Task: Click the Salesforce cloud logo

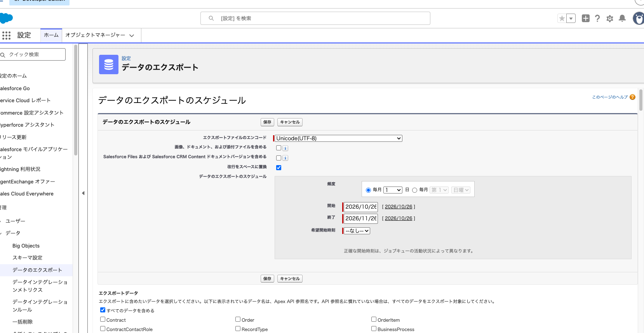Action: pyautogui.click(x=6, y=18)
